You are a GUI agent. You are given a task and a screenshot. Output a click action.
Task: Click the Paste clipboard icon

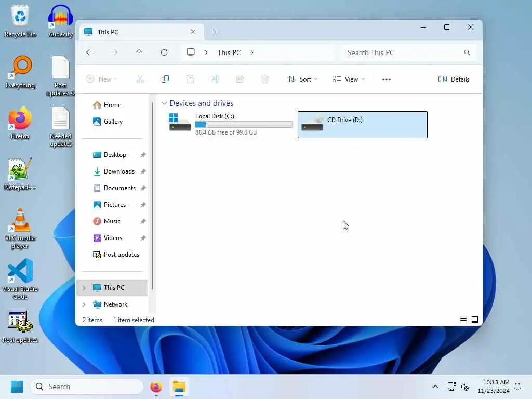click(190, 79)
